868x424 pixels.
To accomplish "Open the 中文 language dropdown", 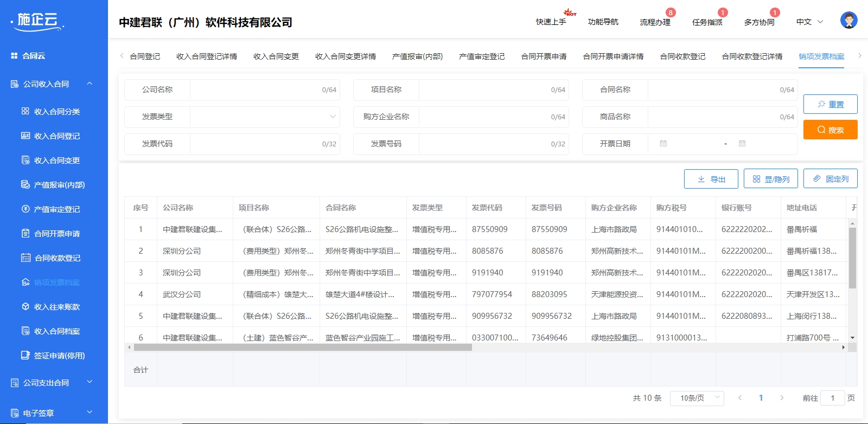I will (809, 22).
